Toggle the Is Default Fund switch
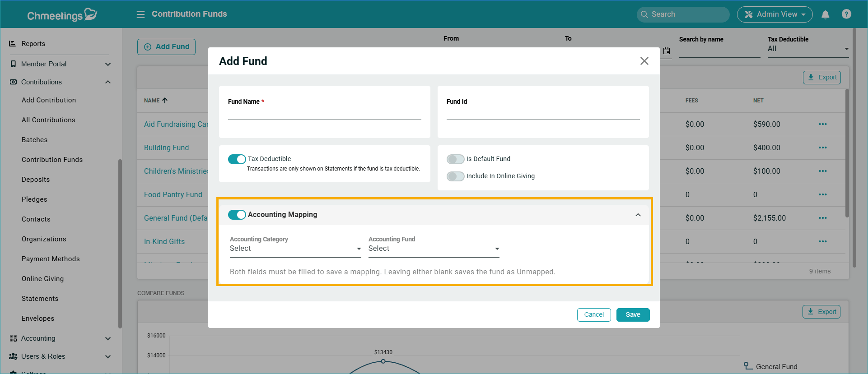 [x=456, y=159]
